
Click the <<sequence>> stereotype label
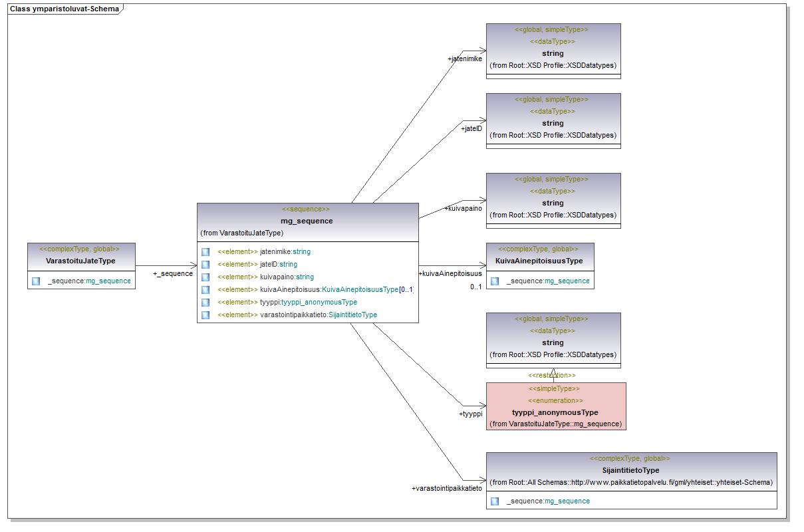pos(306,209)
